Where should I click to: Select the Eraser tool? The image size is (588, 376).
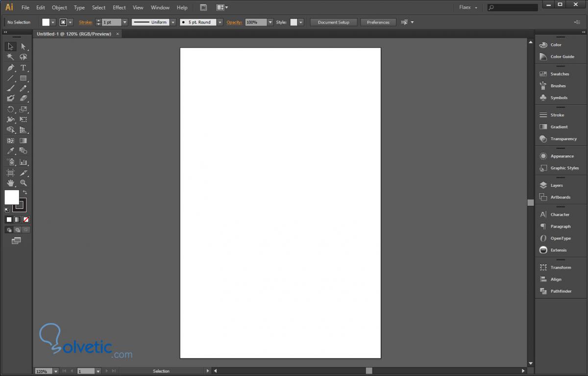point(23,99)
